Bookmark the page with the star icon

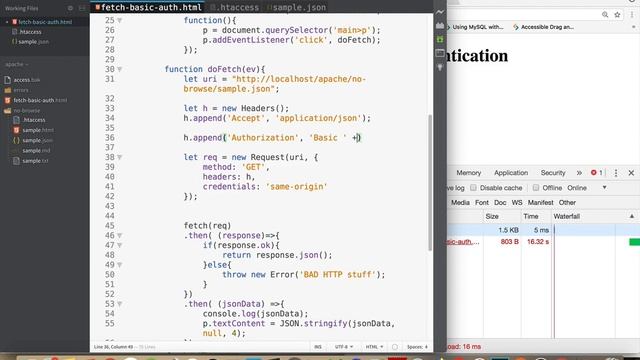click(617, 15)
